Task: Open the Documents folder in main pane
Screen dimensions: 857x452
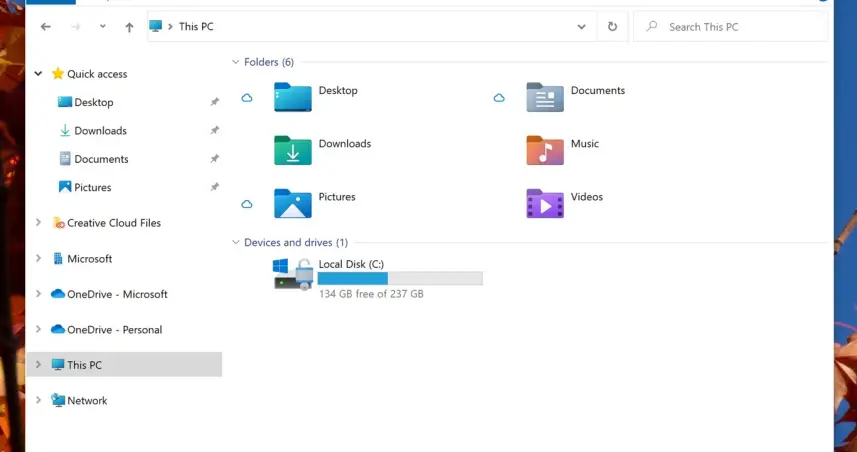Action: coord(545,97)
